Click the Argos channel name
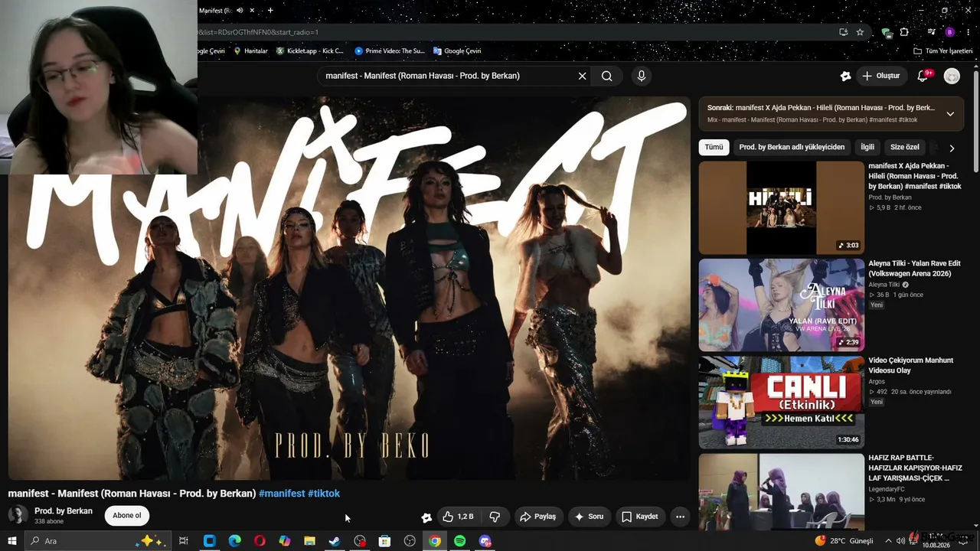 tap(877, 381)
